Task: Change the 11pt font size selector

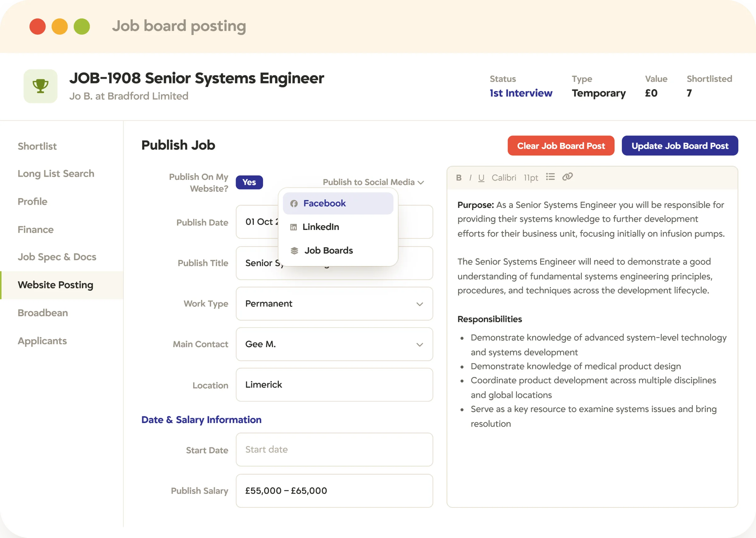Action: click(531, 178)
